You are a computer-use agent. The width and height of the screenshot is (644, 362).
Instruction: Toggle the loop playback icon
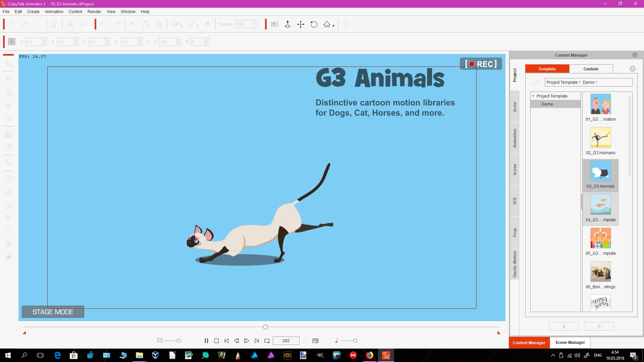267,341
